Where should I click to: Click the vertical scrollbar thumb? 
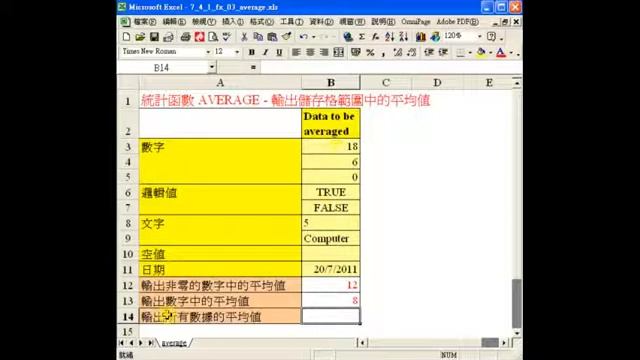pos(517,303)
